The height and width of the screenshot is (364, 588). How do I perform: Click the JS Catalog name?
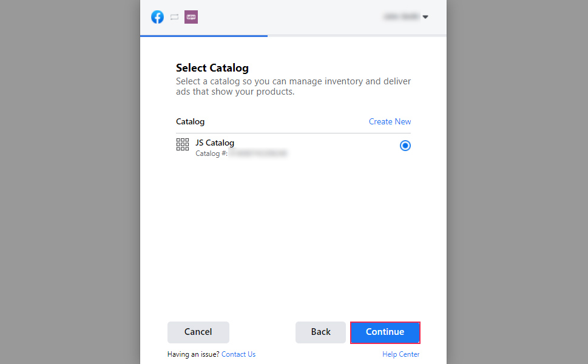(214, 143)
